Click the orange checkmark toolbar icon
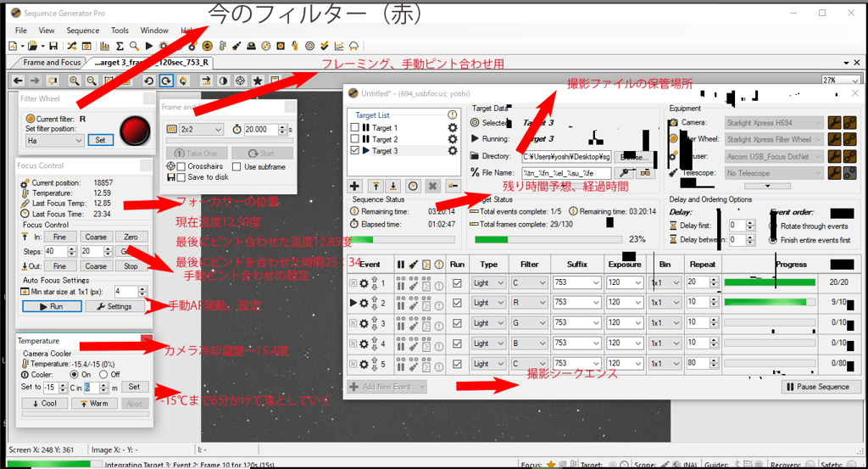 (x=325, y=46)
